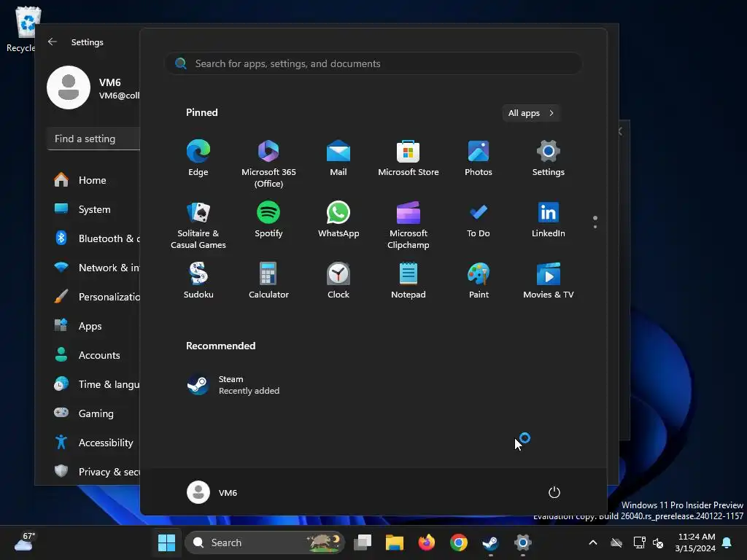Open Spotify from pinned apps
Viewport: 747px width, 560px height.
point(268,219)
